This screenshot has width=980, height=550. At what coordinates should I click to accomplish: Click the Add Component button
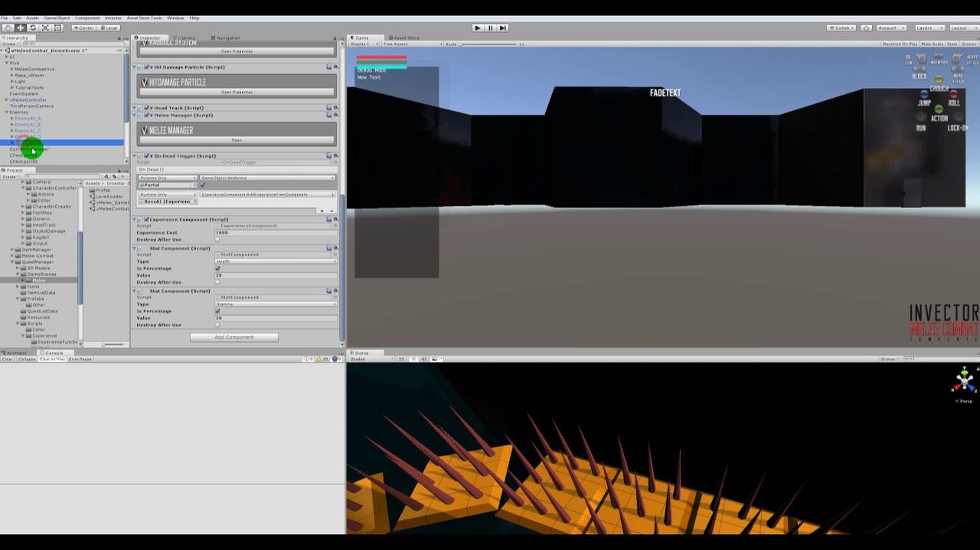pos(234,337)
